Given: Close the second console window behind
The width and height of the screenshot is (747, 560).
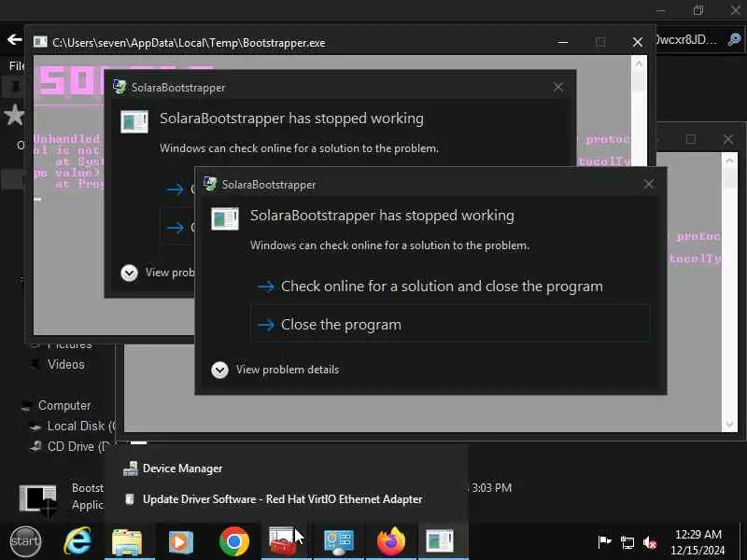Looking at the screenshot, I should (728, 139).
